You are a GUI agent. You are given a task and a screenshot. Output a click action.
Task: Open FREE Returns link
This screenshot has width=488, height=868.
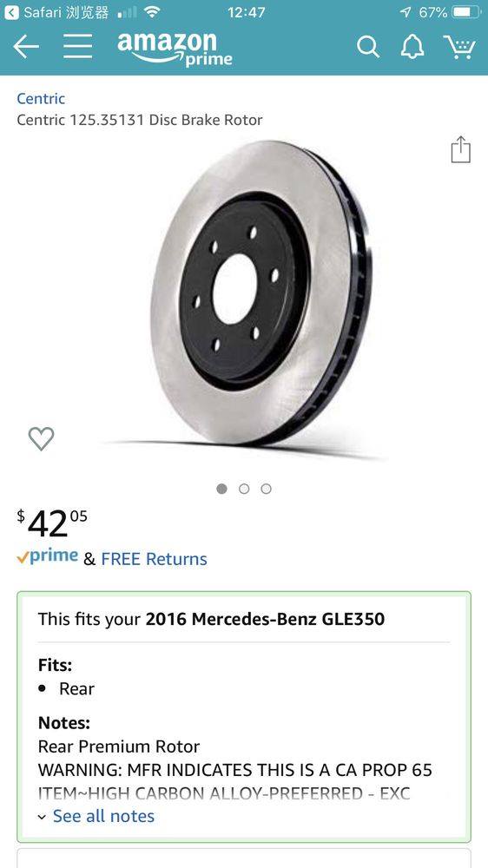pyautogui.click(x=154, y=559)
